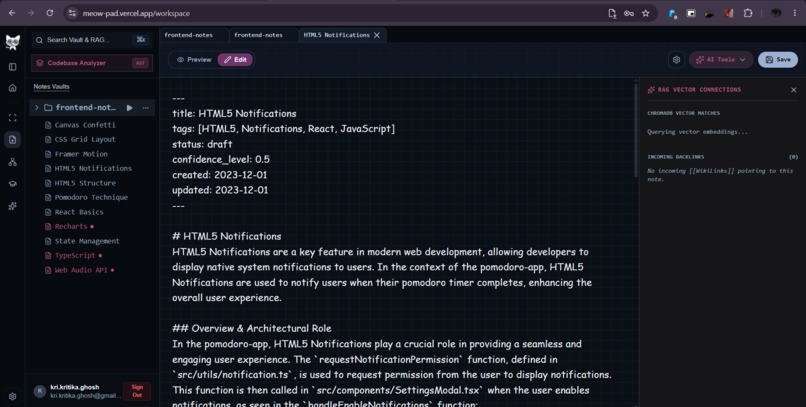The height and width of the screenshot is (407, 806).
Task: Click the 'status: draft' line in editor
Action: tap(202, 144)
